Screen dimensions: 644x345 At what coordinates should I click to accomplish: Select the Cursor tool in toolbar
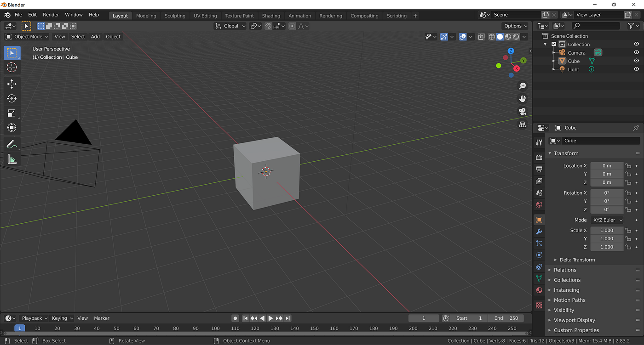tap(12, 68)
